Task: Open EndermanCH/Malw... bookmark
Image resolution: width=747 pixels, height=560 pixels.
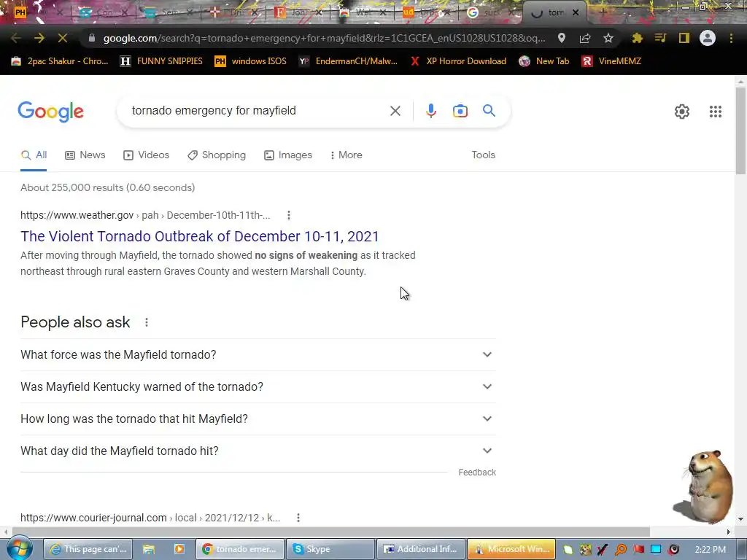Action: coord(348,61)
